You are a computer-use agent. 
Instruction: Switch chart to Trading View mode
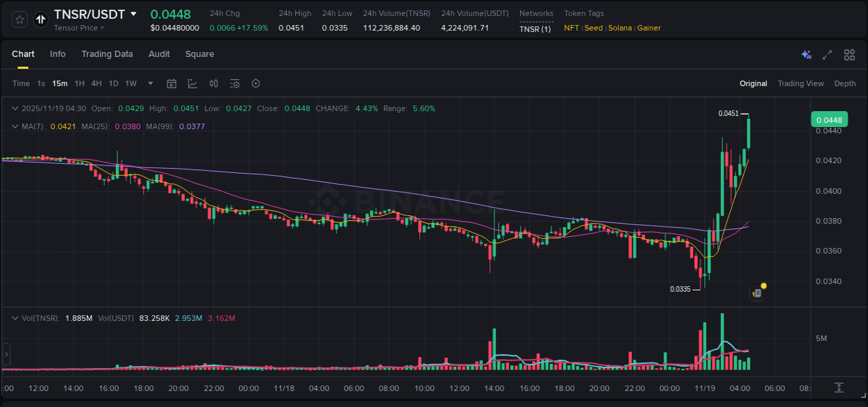coord(801,83)
